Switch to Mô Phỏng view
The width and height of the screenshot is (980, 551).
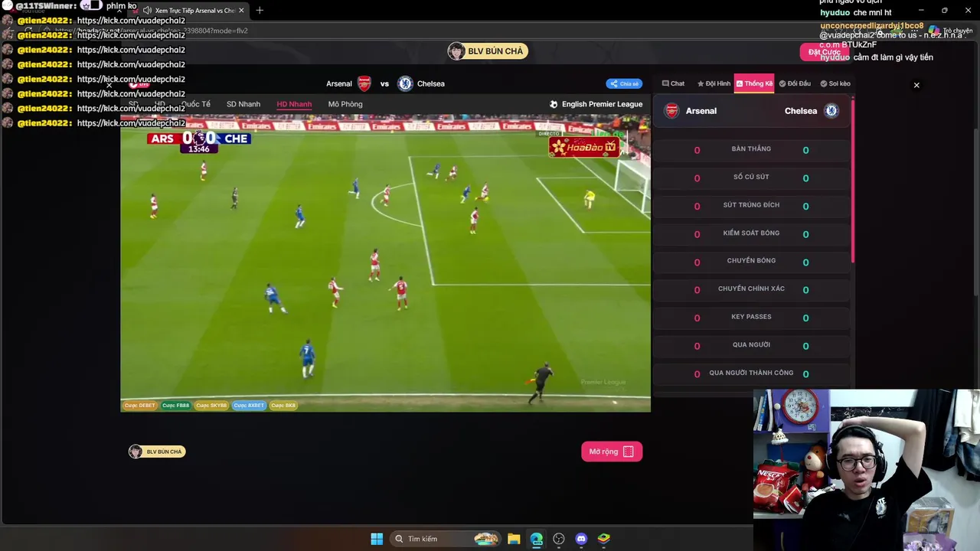point(345,104)
